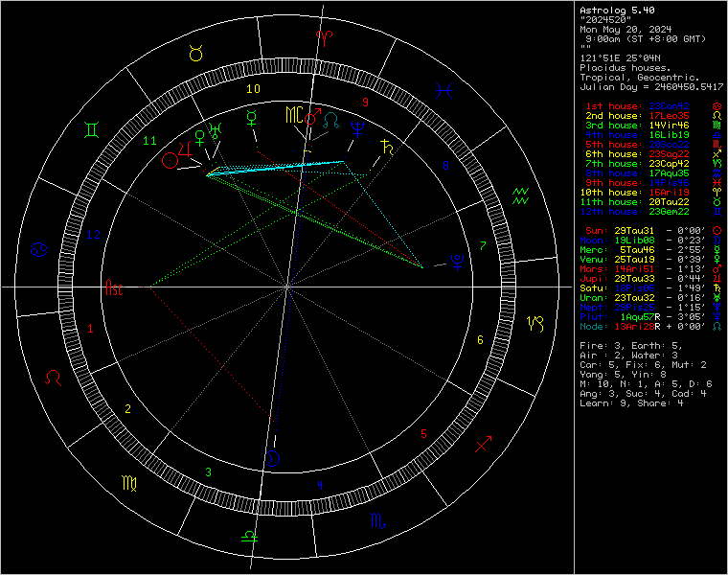
Task: Click house number 7 in the wheel
Action: tap(483, 245)
